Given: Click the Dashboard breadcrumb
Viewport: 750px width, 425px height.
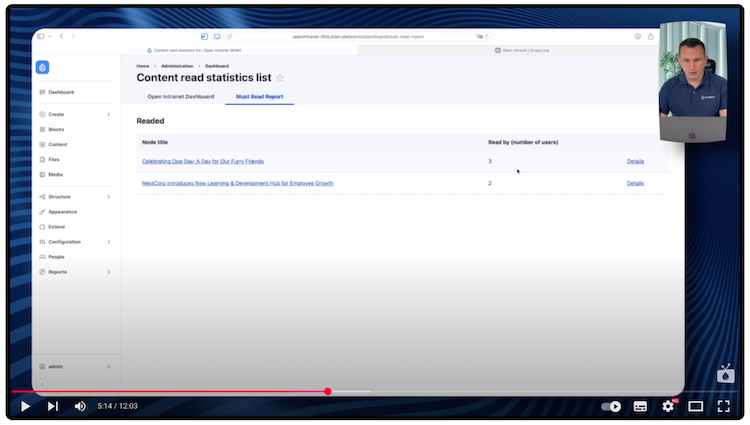Looking at the screenshot, I should point(217,66).
